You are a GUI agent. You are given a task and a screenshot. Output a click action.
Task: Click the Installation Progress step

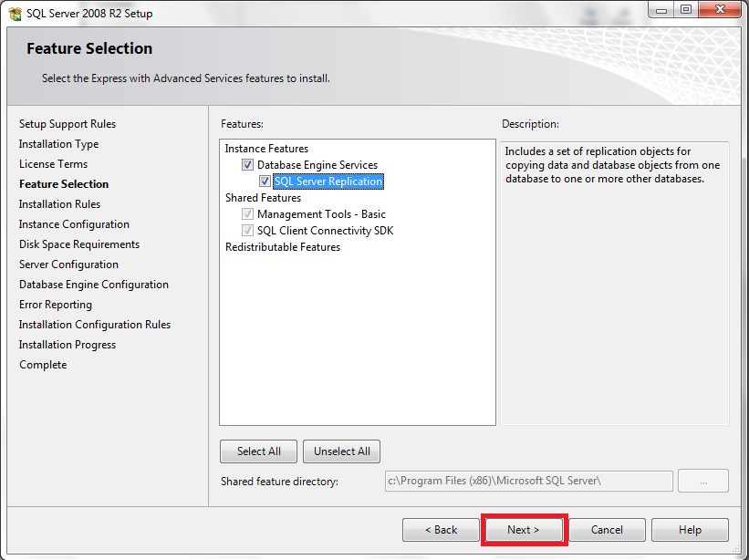[x=68, y=345]
